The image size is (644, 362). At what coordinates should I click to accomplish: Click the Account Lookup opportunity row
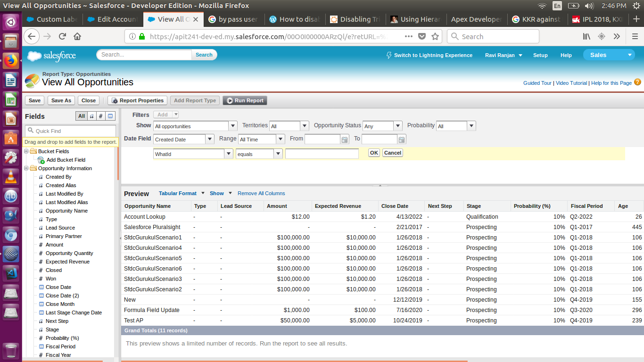coord(382,217)
